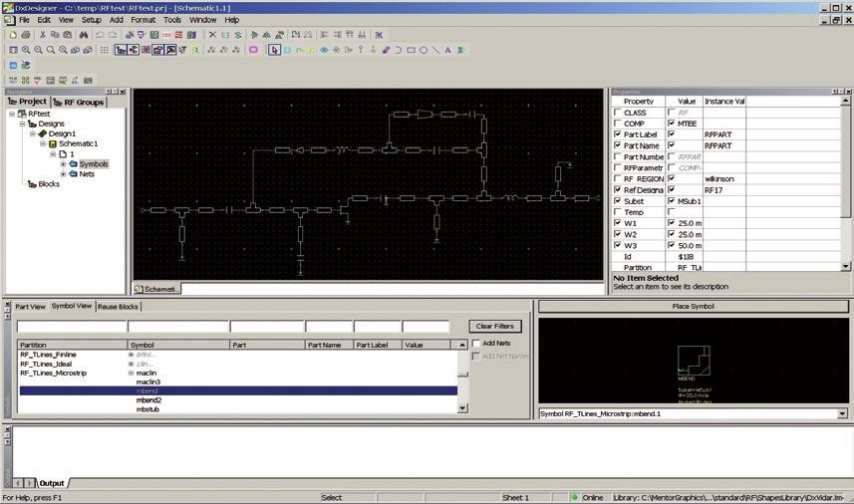854x504 pixels.
Task: Toggle the CLASS property checkbox
Action: (617, 113)
